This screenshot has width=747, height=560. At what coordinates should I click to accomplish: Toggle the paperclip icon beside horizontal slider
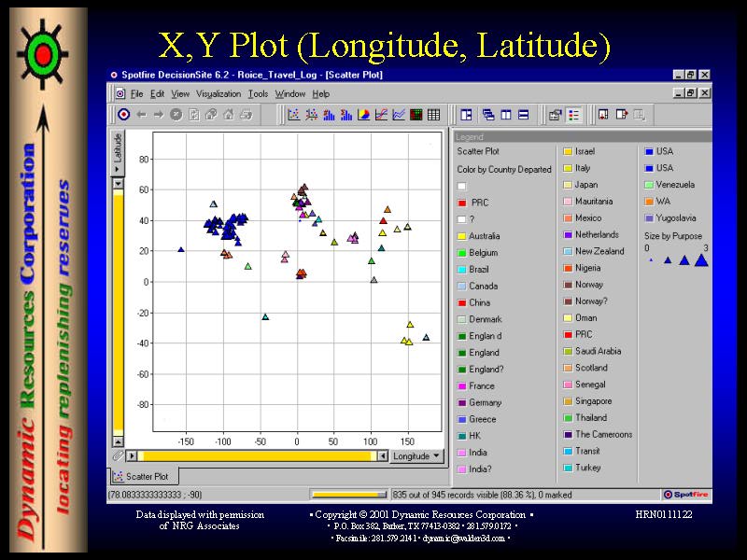[118, 456]
